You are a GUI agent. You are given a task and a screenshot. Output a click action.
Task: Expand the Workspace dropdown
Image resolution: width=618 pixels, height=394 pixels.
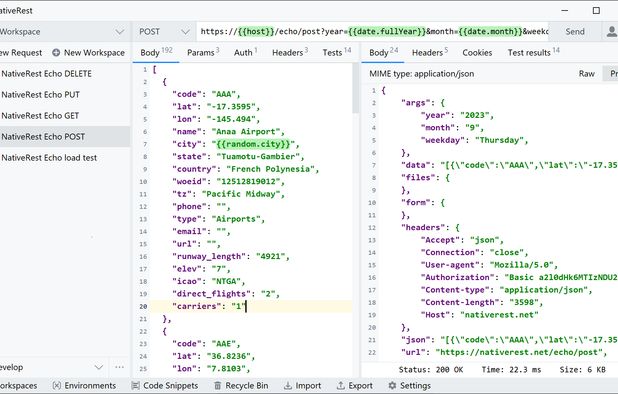120,32
